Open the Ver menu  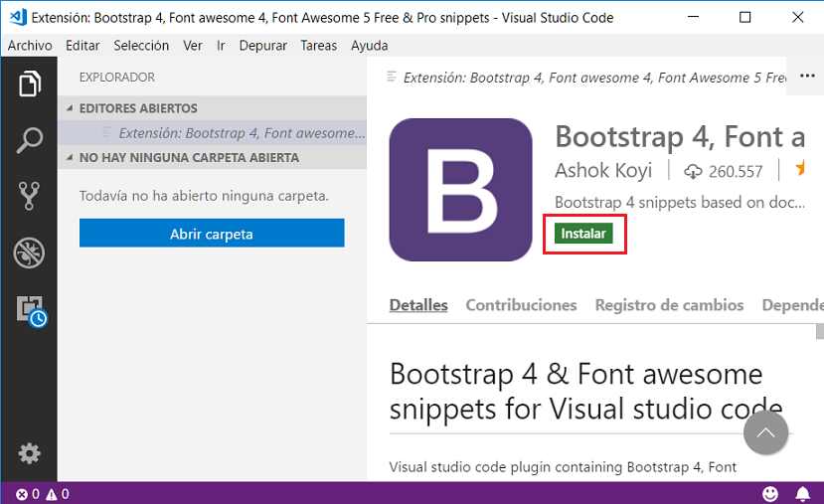pos(193,46)
